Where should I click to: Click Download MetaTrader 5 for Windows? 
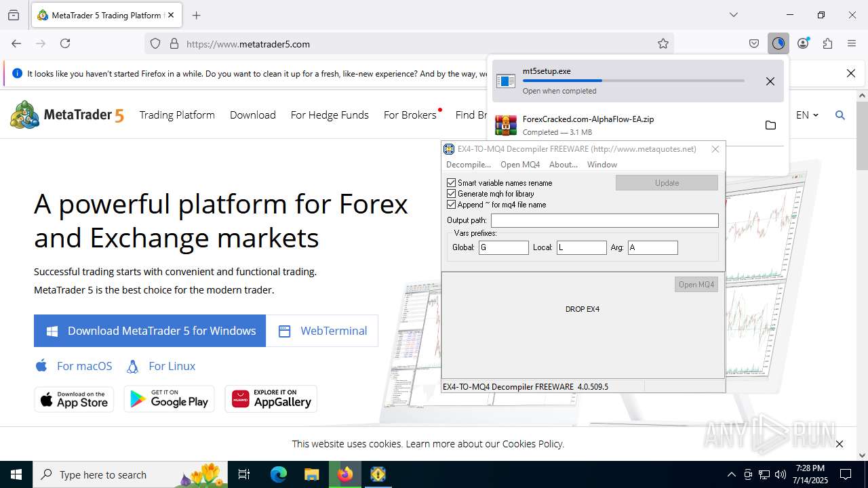[x=150, y=331]
